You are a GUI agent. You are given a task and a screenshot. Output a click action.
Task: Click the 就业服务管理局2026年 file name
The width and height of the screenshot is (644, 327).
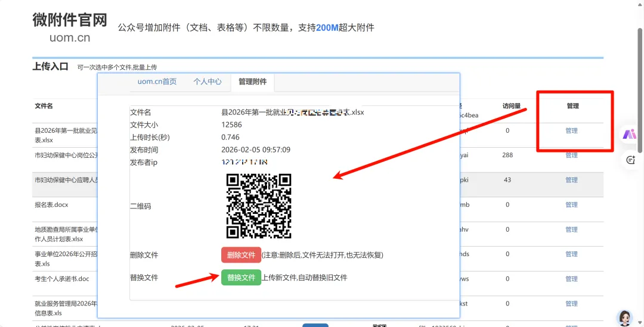click(x=67, y=308)
